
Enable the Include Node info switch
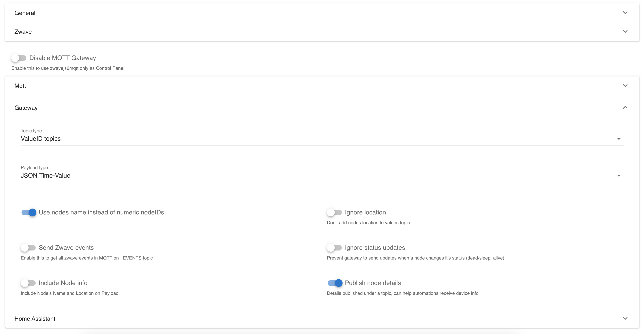point(28,283)
